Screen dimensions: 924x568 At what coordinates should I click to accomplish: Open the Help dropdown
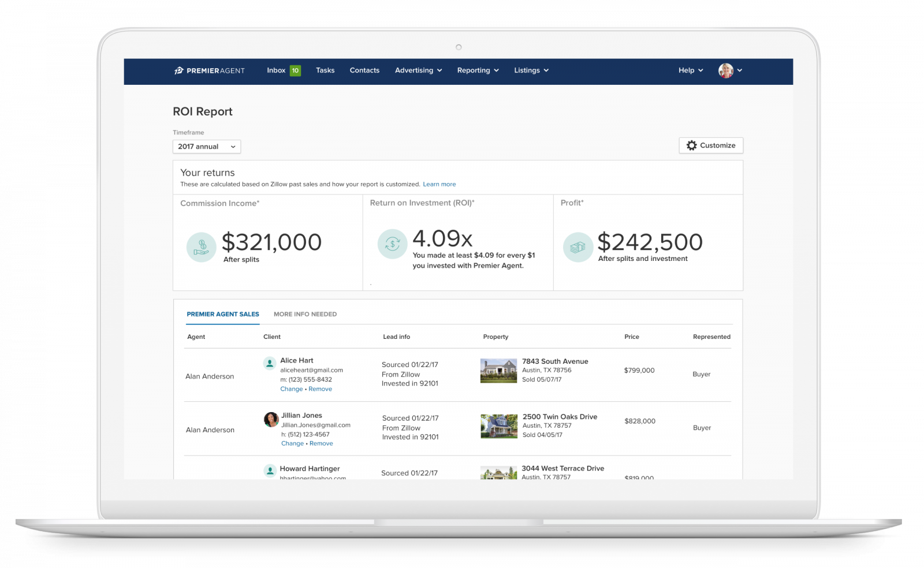click(x=691, y=70)
